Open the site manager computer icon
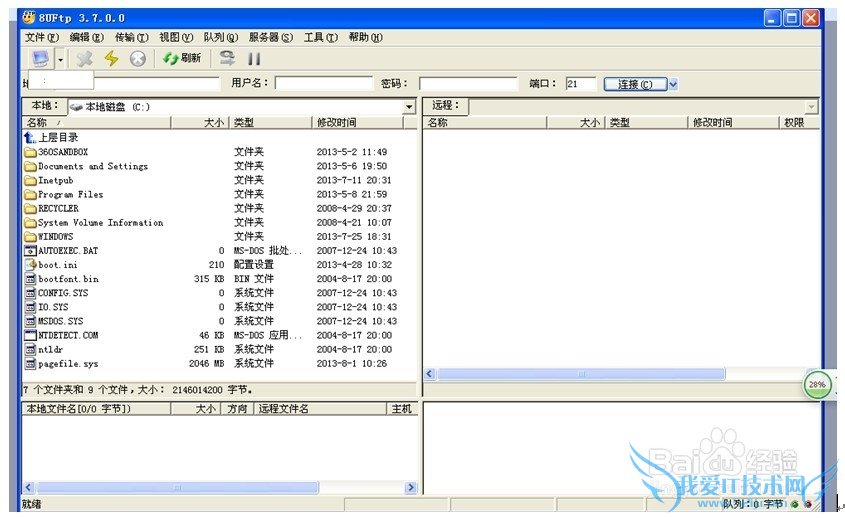 40,58
